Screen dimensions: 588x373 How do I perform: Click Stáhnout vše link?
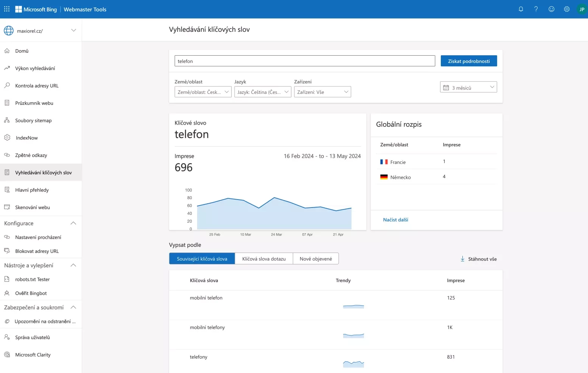[478, 259]
